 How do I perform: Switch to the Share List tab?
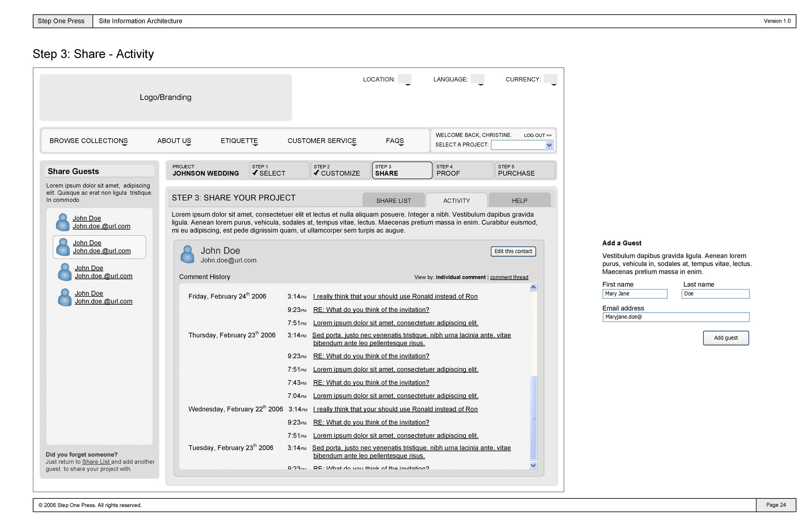tap(393, 201)
